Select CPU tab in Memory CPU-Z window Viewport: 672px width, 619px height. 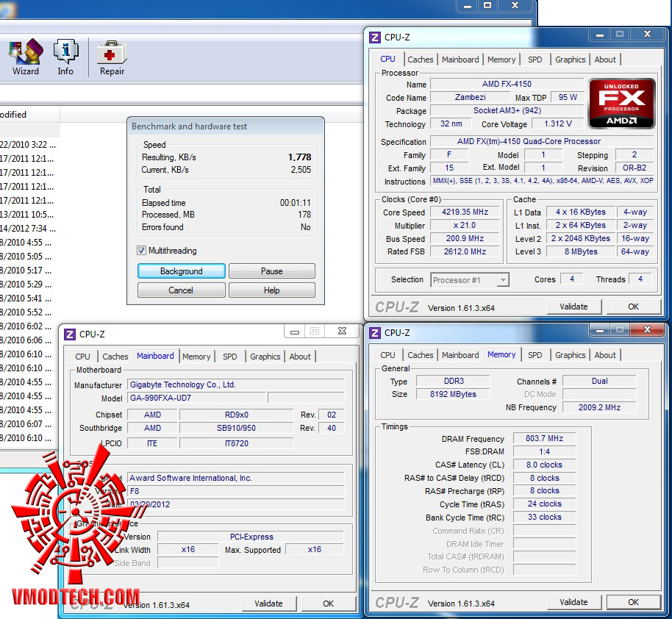387,355
